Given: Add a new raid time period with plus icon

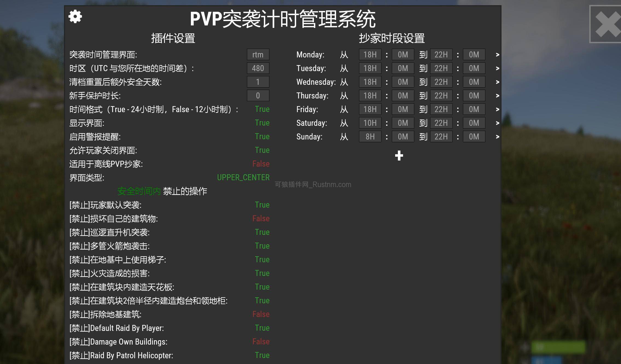Looking at the screenshot, I should [x=399, y=155].
